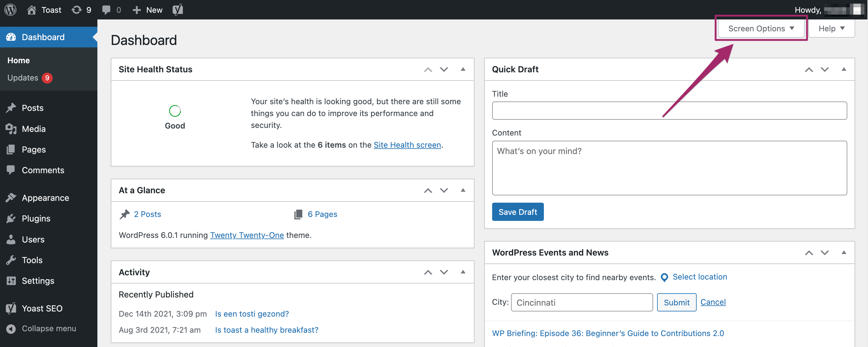Click the Appearance sidebar icon
868x347 pixels.
(12, 197)
